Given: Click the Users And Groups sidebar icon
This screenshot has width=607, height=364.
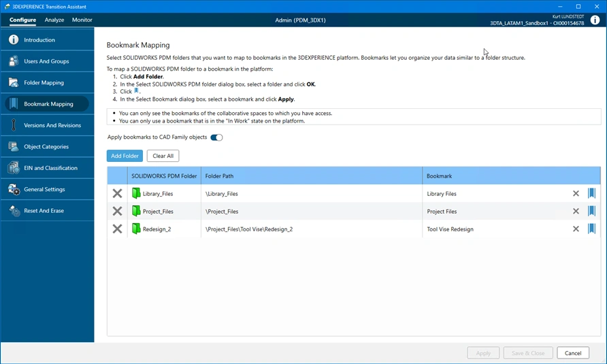Looking at the screenshot, I should pyautogui.click(x=14, y=61).
